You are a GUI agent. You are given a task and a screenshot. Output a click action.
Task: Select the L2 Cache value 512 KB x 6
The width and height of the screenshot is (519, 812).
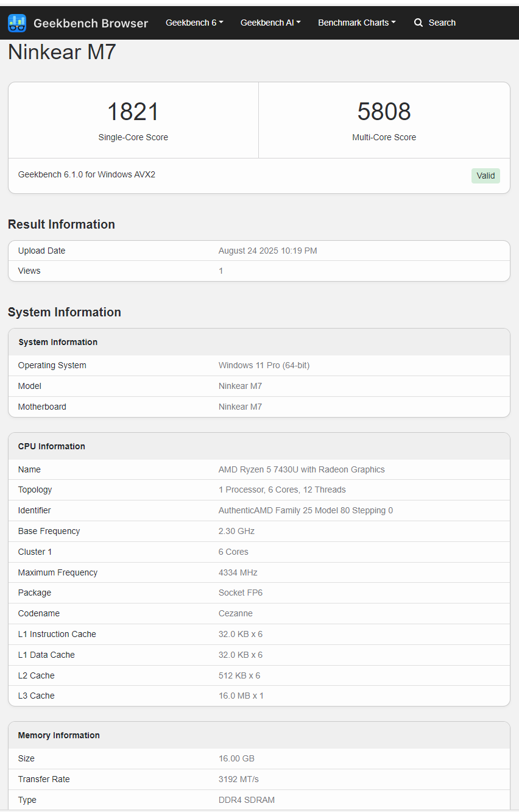pos(239,675)
